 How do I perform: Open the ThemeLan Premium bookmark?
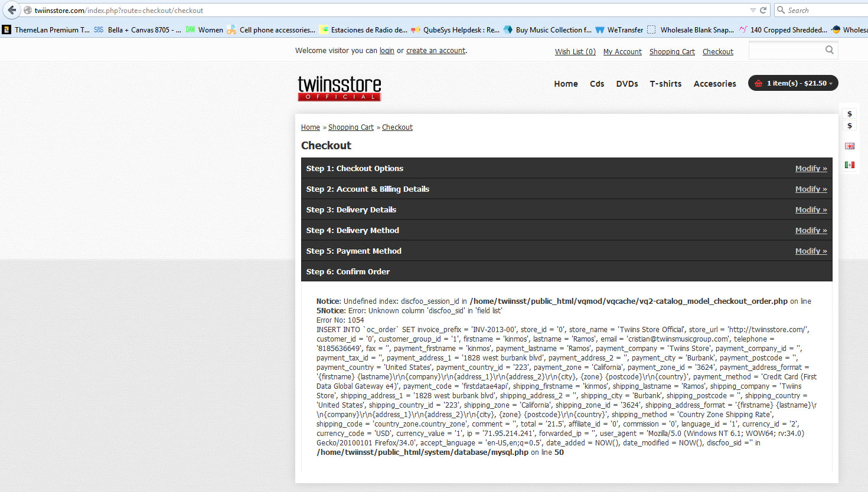pyautogui.click(x=46, y=29)
